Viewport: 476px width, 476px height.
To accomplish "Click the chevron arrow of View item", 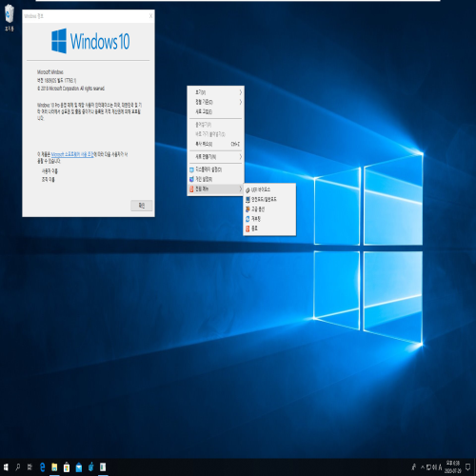I will [x=241, y=92].
